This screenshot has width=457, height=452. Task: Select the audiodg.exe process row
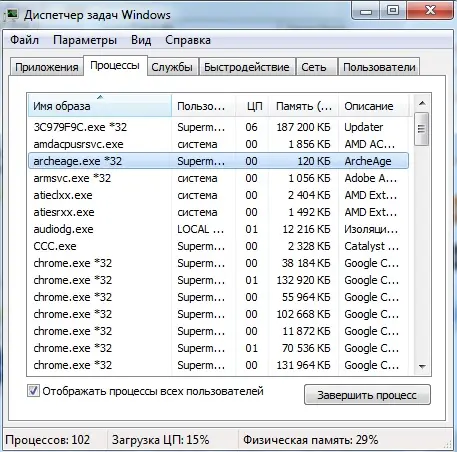click(218, 229)
